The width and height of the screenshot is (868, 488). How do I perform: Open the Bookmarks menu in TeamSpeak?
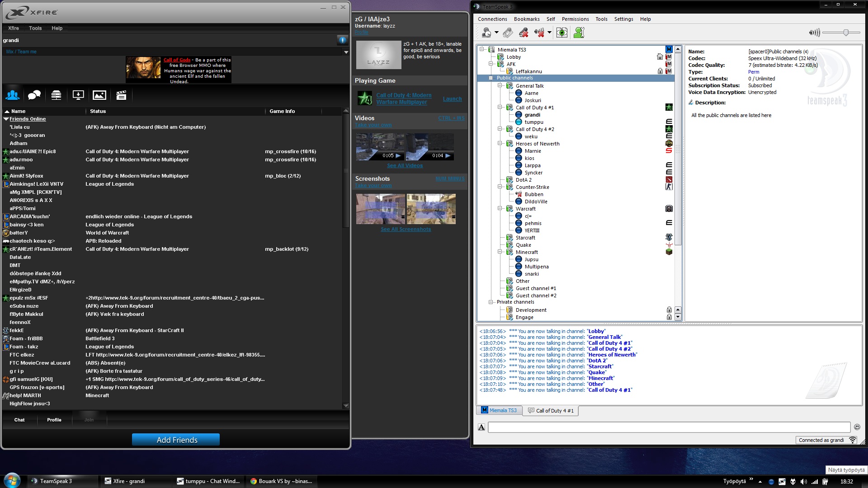(527, 19)
